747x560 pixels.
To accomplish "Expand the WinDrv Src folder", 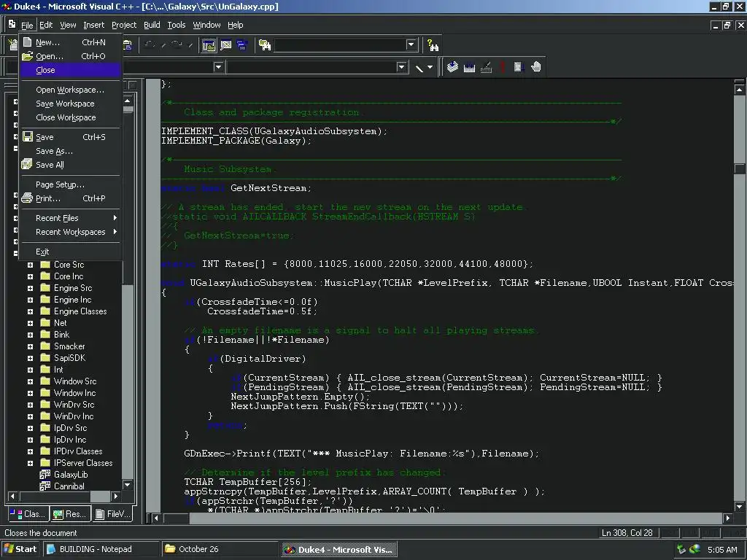I will click(30, 405).
